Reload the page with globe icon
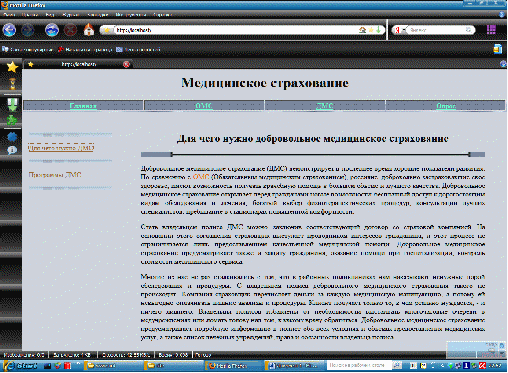Screen dimensions: 508x373 click(x=52, y=30)
